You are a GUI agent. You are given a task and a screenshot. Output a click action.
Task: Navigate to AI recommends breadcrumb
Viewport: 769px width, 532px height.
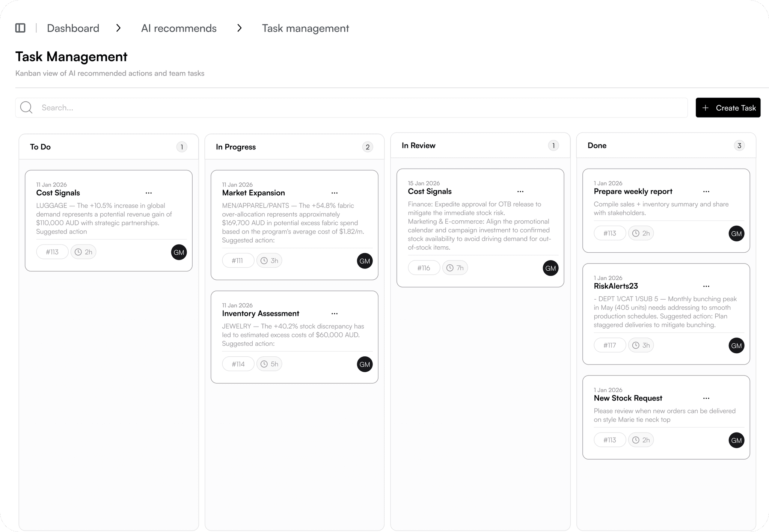coord(179,28)
